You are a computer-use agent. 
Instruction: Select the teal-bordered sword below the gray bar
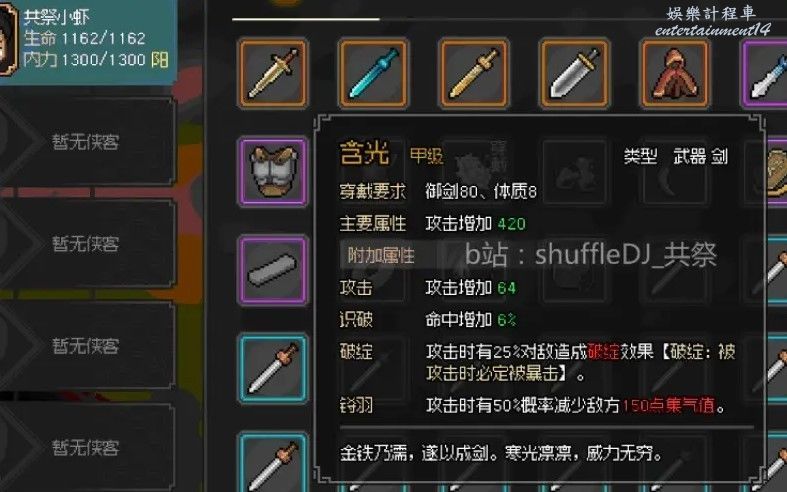click(x=273, y=368)
